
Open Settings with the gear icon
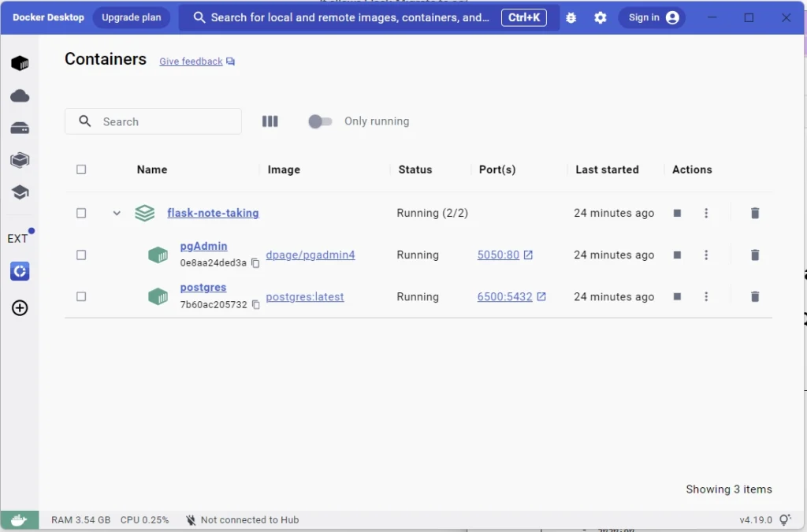600,17
